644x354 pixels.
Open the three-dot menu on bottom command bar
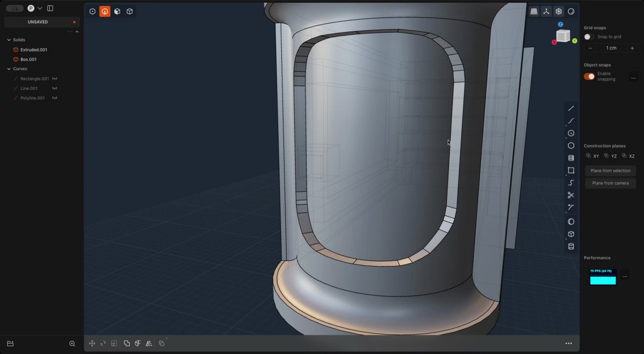[x=568, y=344]
